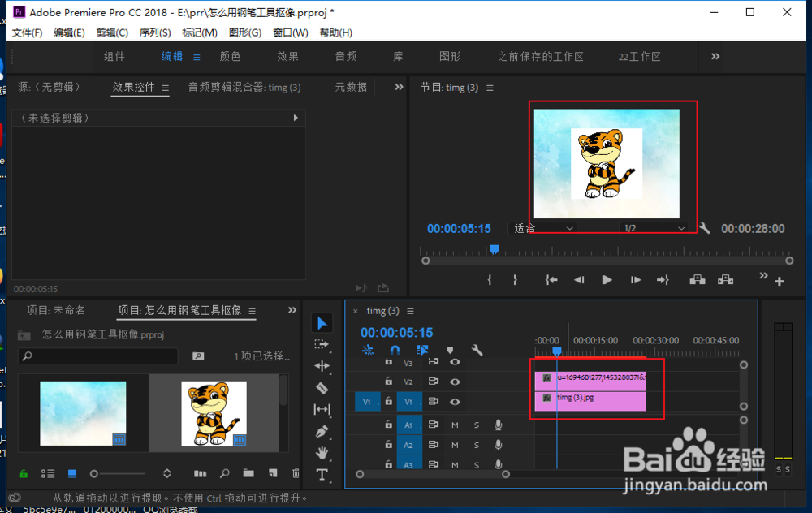Viewport: 812px width, 513px height.
Task: Toggle Snap magnet in timeline
Action: click(x=395, y=351)
